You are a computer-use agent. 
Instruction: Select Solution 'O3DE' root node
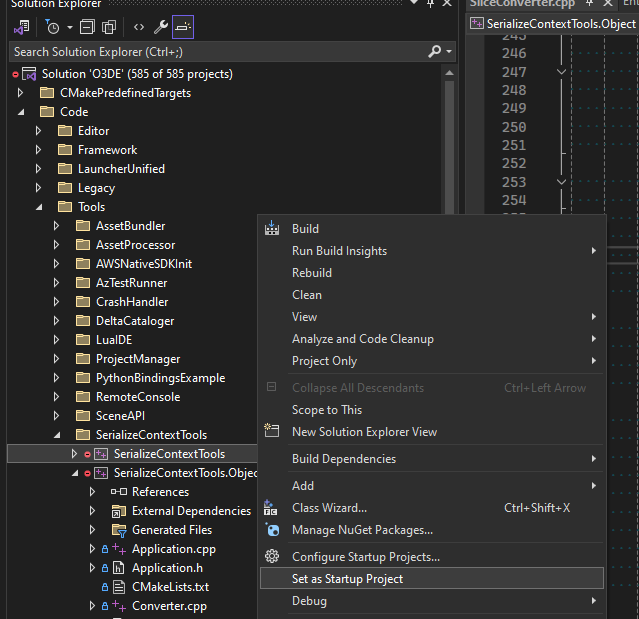(137, 74)
